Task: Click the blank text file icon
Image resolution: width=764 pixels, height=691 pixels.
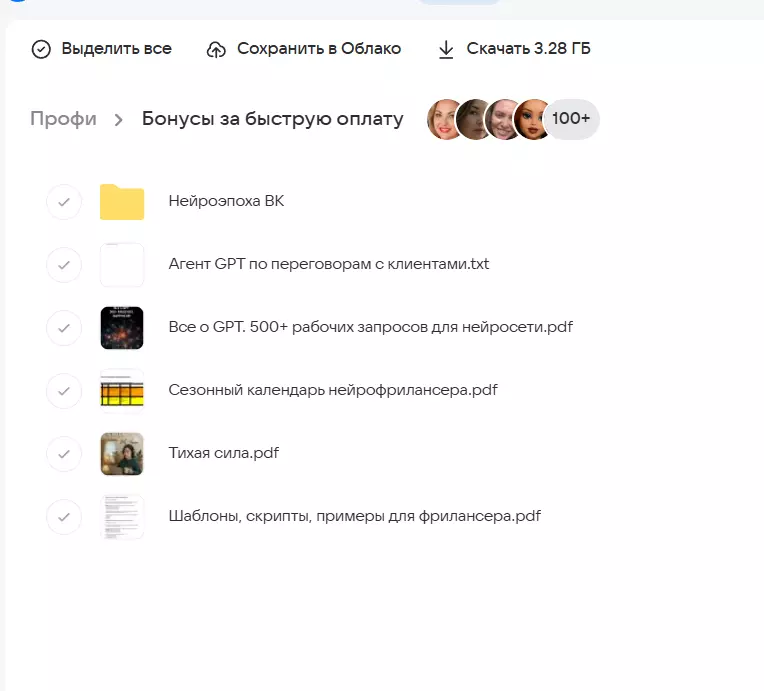Action: [x=122, y=265]
